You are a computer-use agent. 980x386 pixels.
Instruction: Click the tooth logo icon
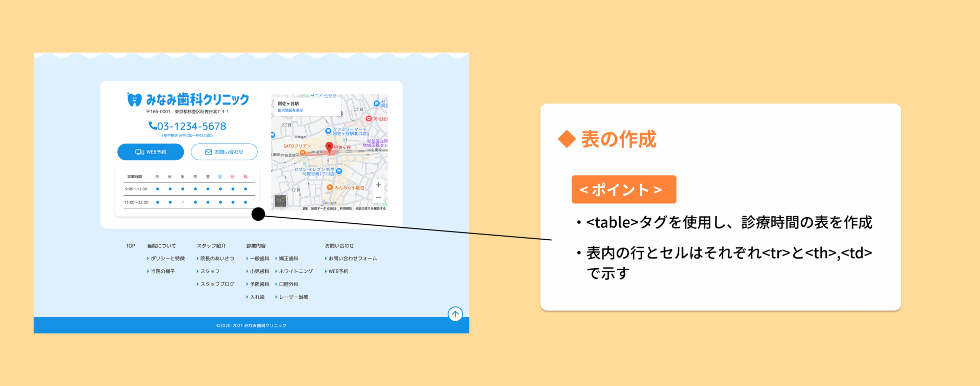coord(134,99)
